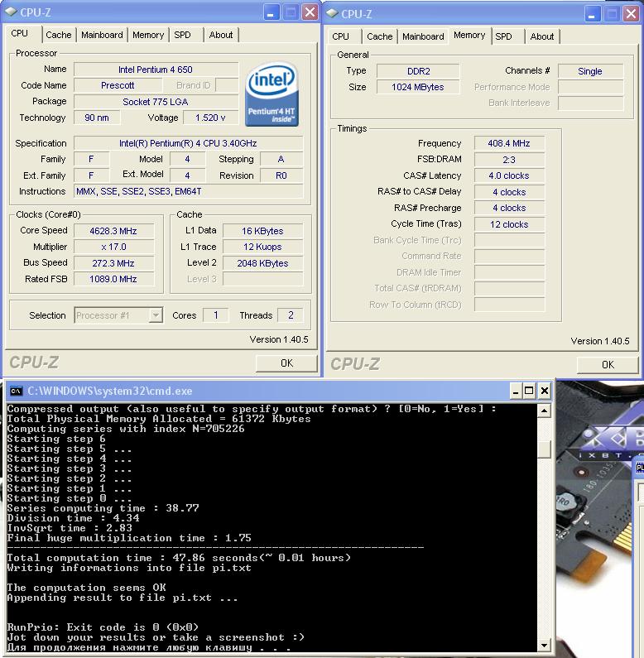Image resolution: width=644 pixels, height=658 pixels.
Task: Click the Level 2 2048 KBytes value
Action: click(x=262, y=263)
